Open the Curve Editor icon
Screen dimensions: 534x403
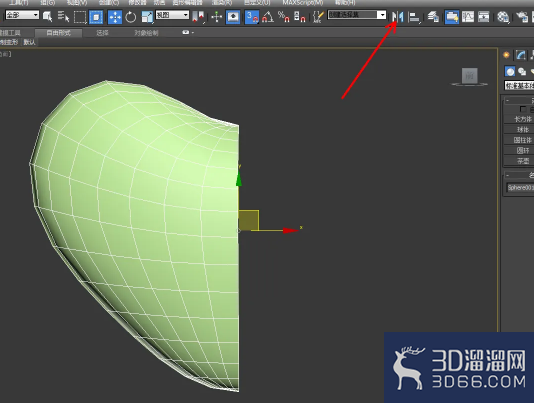pyautogui.click(x=468, y=16)
